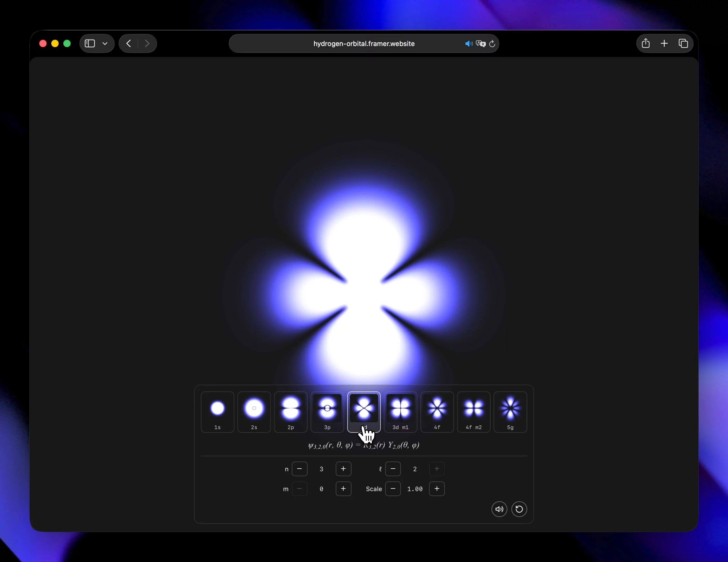Select the 2p orbital preset
Screen dimensions: 728x562
point(291,412)
